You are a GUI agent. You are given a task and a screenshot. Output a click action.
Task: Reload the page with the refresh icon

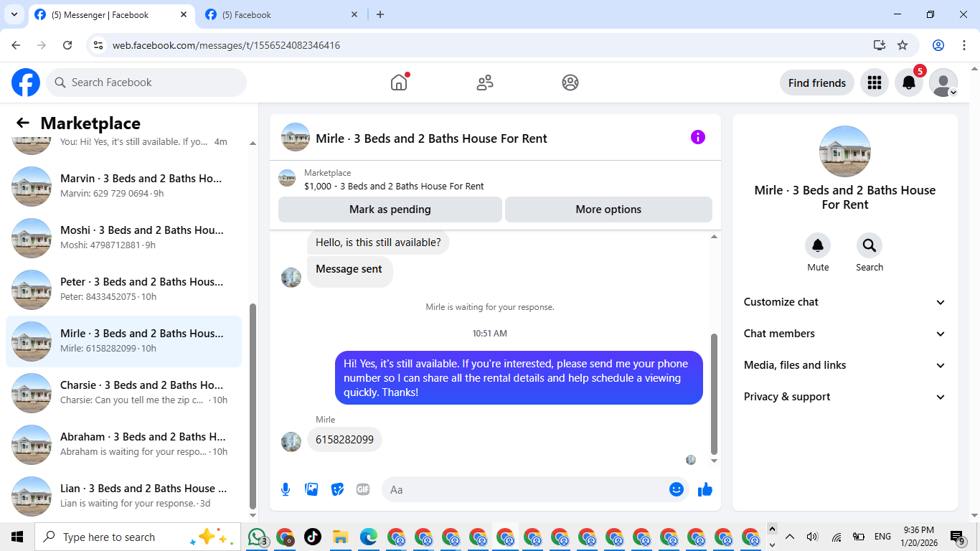[67, 45]
